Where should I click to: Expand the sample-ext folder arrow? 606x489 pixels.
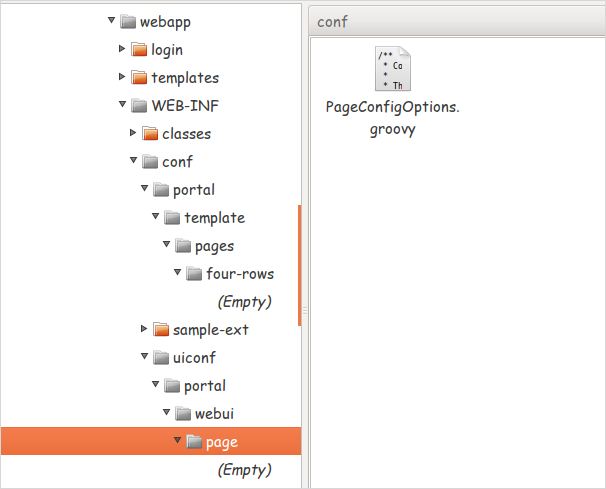pos(144,329)
